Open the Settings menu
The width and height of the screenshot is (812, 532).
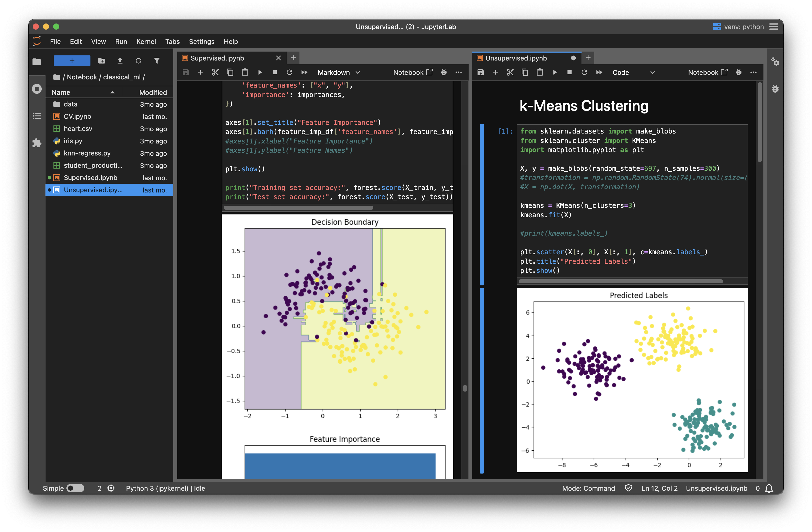click(202, 42)
